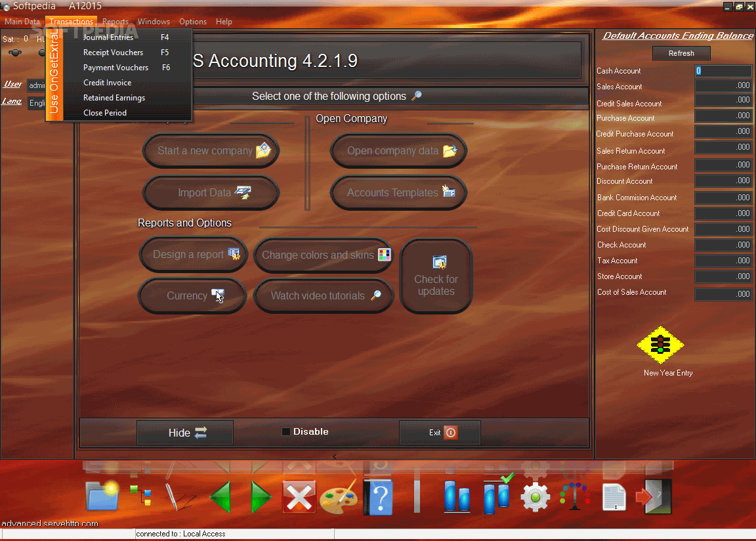Viewport: 756px width, 541px height.
Task: Click the document page dock icon
Action: pos(614,497)
